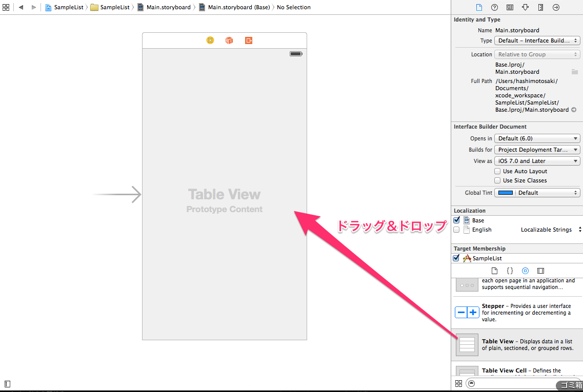Viewport: 583px width, 392px height.
Task: Click the First Responder icon on the scene
Action: tap(229, 40)
